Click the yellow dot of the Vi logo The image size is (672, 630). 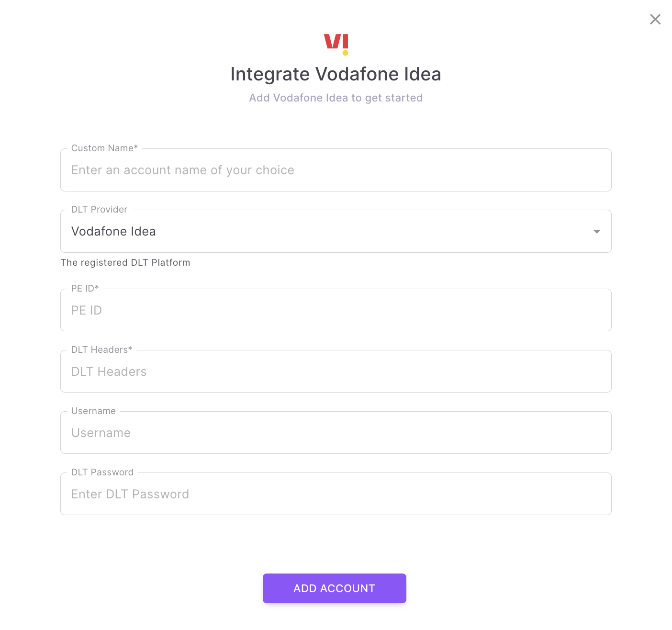click(345, 53)
